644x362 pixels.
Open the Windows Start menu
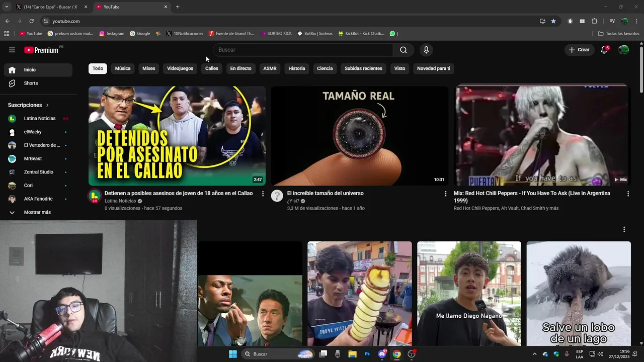[233, 354]
